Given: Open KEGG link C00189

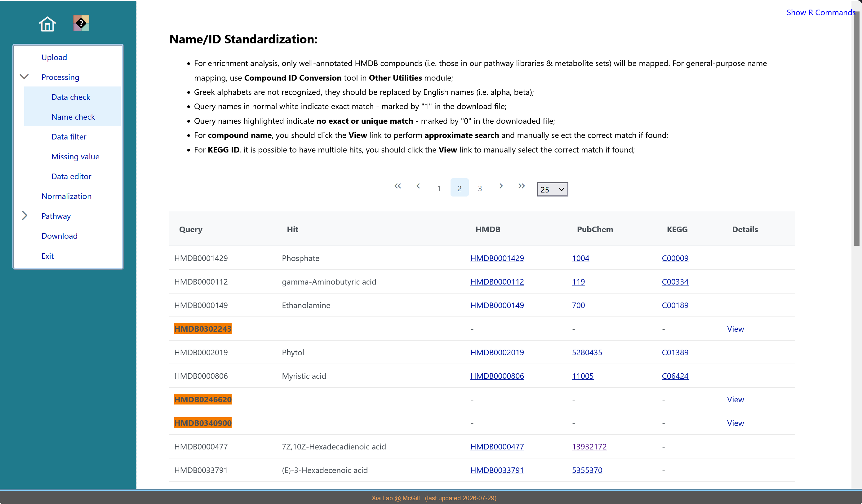Looking at the screenshot, I should click(675, 305).
